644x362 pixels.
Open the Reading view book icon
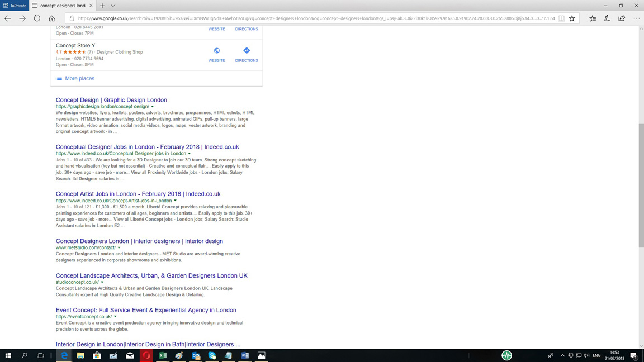(561, 18)
